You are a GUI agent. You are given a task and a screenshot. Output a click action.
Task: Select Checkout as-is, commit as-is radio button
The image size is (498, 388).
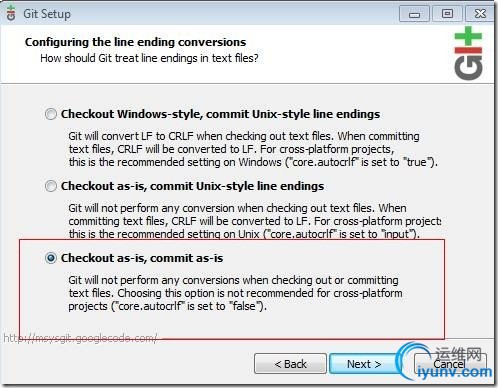pyautogui.click(x=51, y=258)
